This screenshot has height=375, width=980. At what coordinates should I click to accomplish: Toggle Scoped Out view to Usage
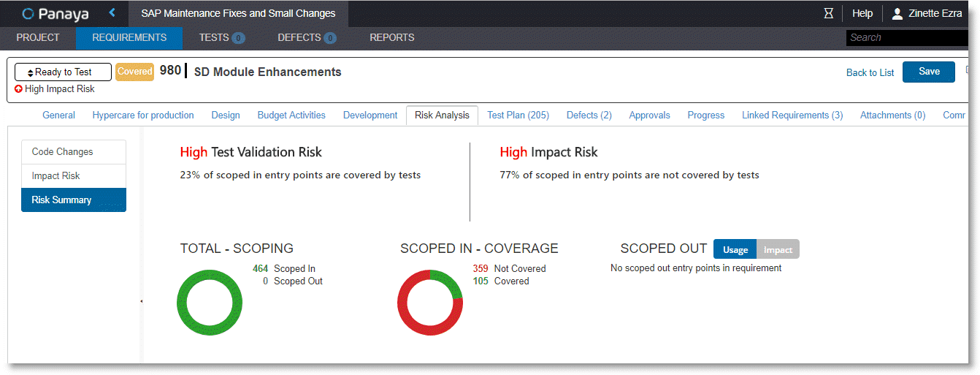pyautogui.click(x=735, y=249)
